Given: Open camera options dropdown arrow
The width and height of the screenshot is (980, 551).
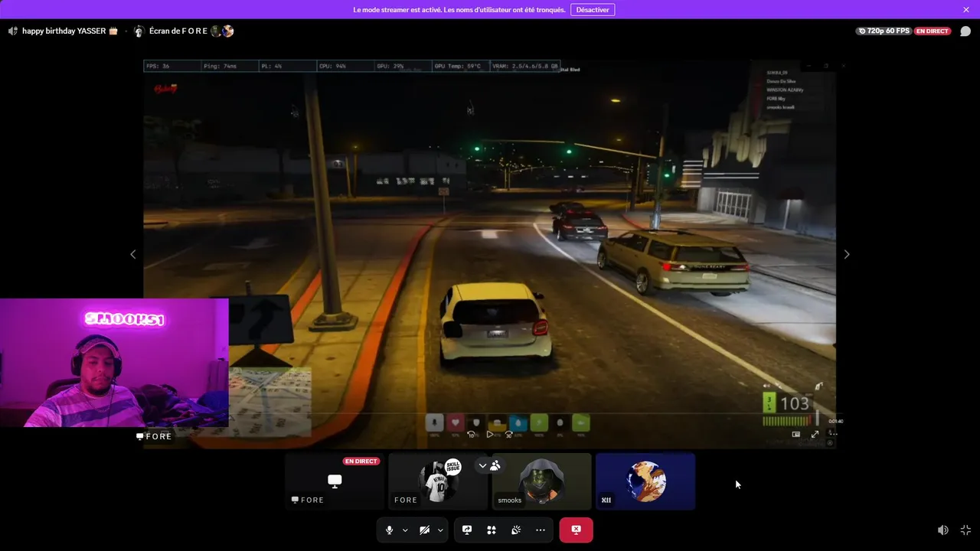Looking at the screenshot, I should 440,530.
